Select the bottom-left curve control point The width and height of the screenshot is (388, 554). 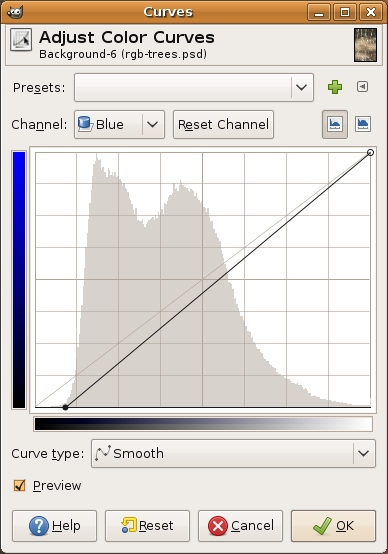click(65, 407)
